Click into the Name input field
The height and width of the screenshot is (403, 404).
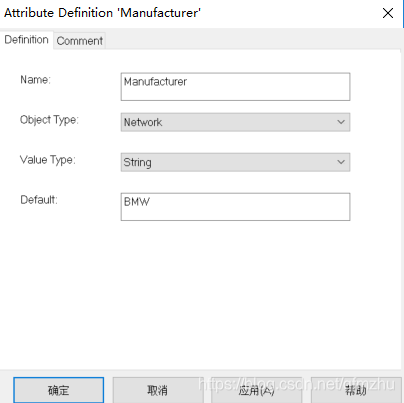tap(235, 87)
